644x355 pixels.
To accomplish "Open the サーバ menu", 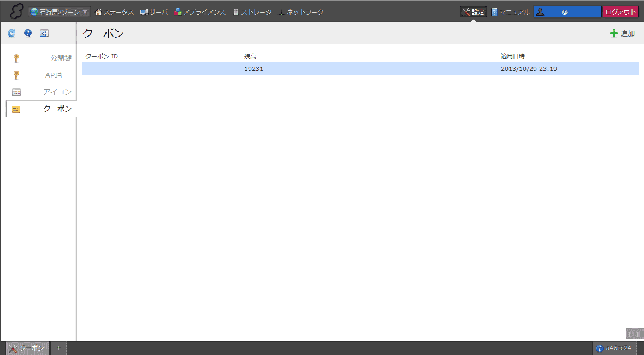I will pyautogui.click(x=154, y=12).
